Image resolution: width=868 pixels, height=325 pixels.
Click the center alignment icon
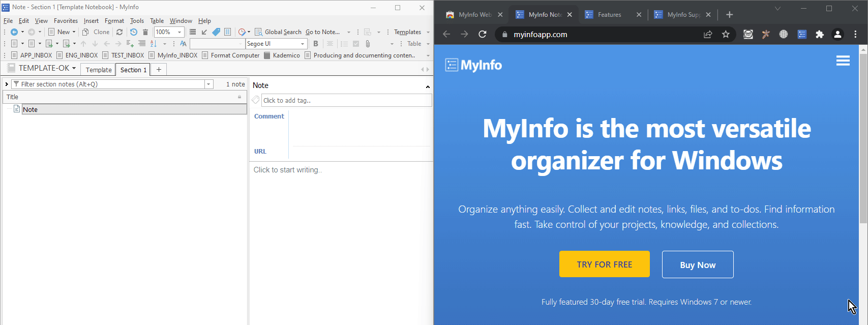point(330,44)
